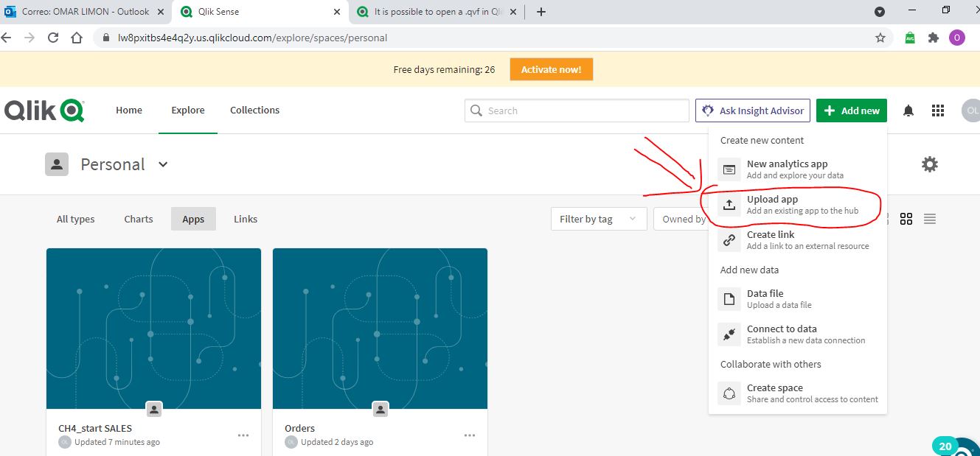Click the Connect to data icon
Viewport: 980px width, 456px height.
point(729,334)
